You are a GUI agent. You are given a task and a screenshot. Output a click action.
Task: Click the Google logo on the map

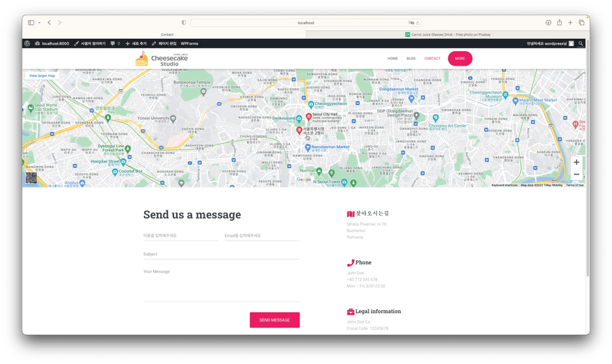point(303,180)
